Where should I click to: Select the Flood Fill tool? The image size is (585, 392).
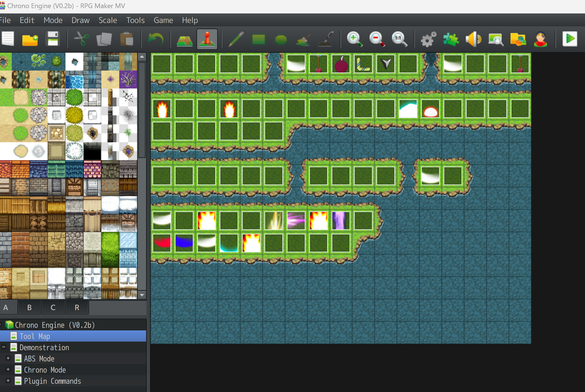point(303,39)
